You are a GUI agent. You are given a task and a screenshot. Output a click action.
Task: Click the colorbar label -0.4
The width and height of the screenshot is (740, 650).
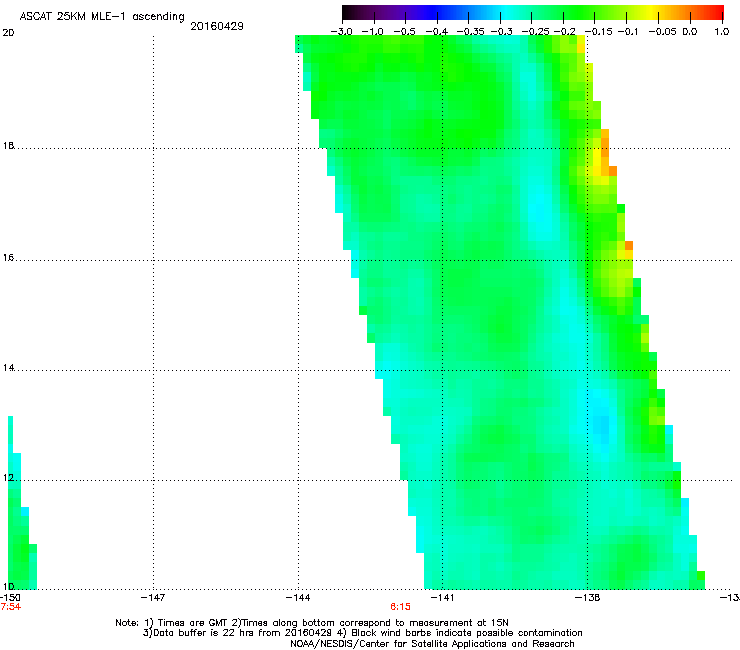pyautogui.click(x=437, y=32)
